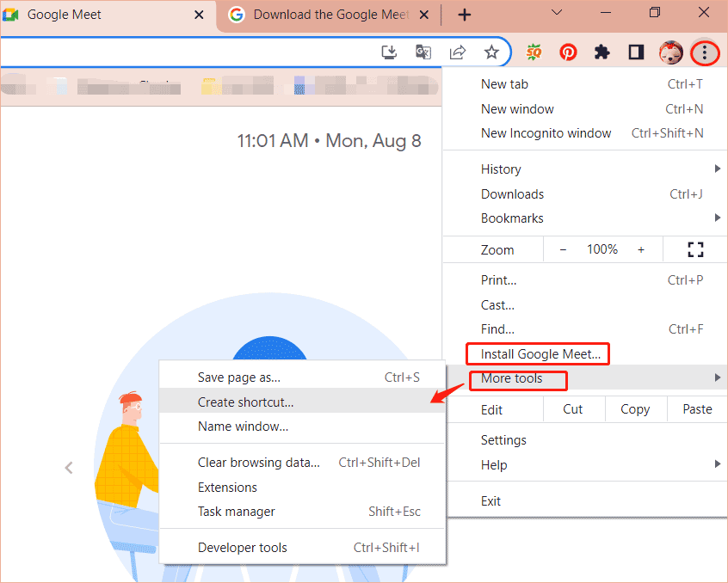Click the install app icon in address bar
728x583 pixels.
coord(389,52)
